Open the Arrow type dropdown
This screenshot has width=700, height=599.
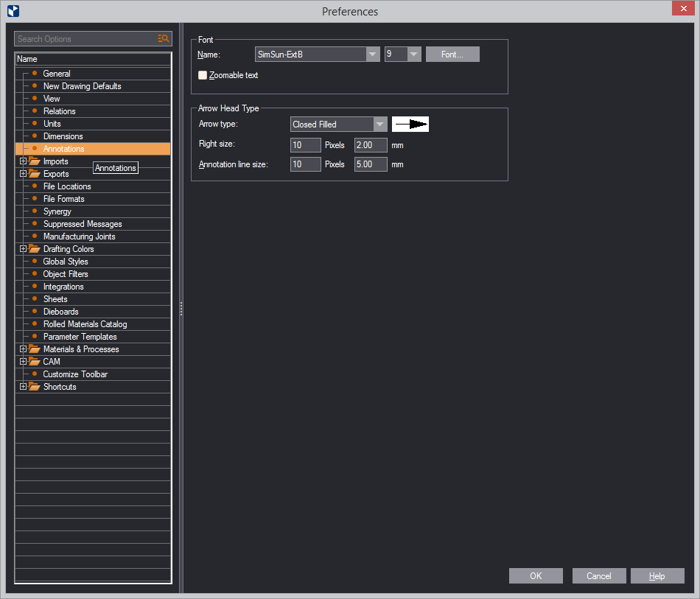[x=380, y=124]
